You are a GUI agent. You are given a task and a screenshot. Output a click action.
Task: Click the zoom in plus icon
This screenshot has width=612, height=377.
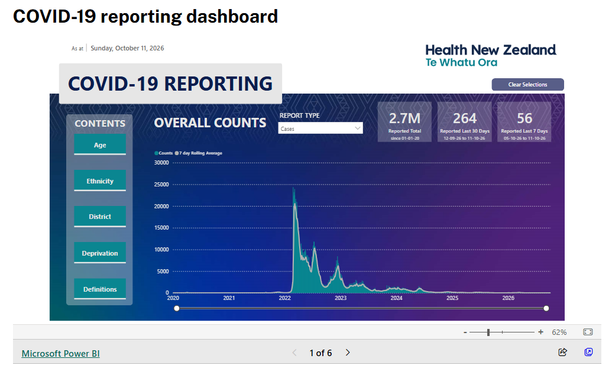pos(541,332)
